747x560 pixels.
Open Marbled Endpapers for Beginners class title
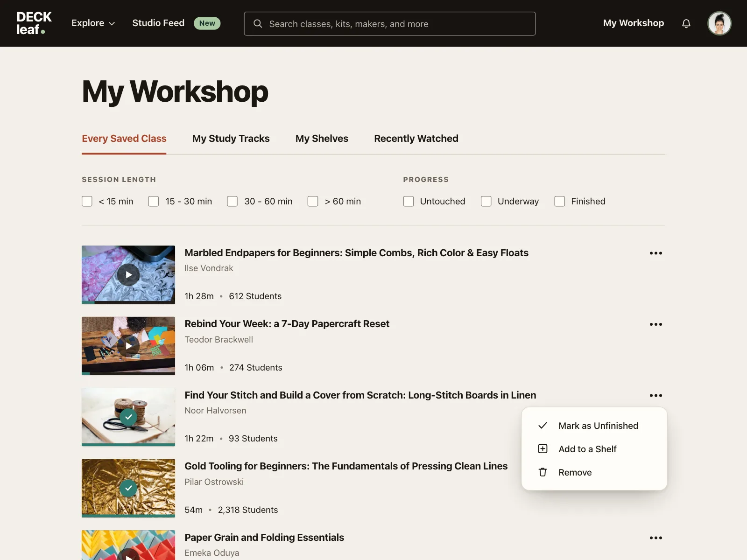click(x=357, y=253)
